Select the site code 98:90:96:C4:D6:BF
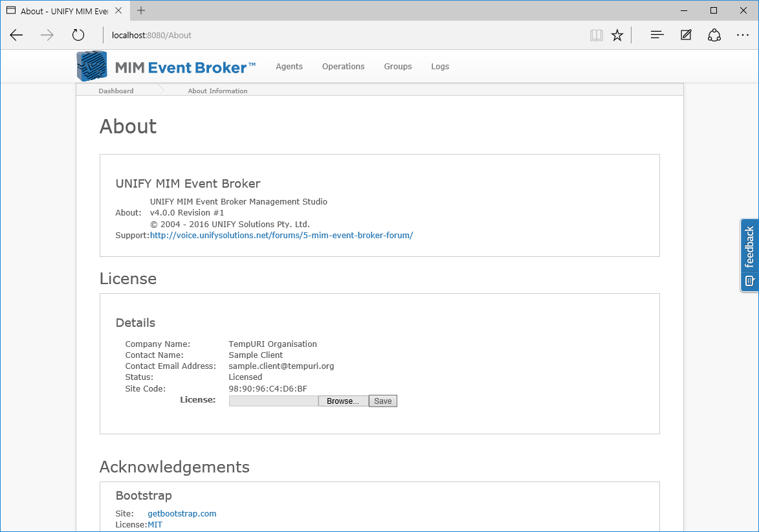Screen dimensions: 759x532 coord(268,389)
